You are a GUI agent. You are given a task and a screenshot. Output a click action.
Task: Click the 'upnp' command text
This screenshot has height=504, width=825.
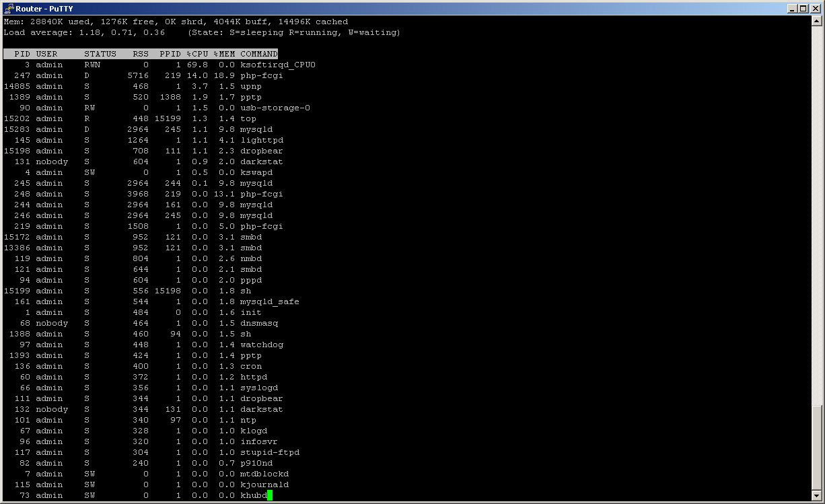pos(251,86)
